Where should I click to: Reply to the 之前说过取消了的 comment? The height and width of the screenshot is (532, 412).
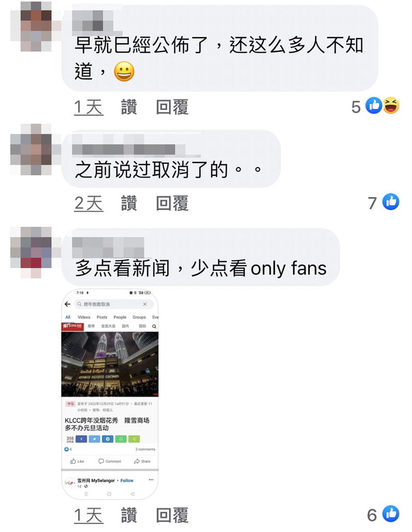(172, 203)
